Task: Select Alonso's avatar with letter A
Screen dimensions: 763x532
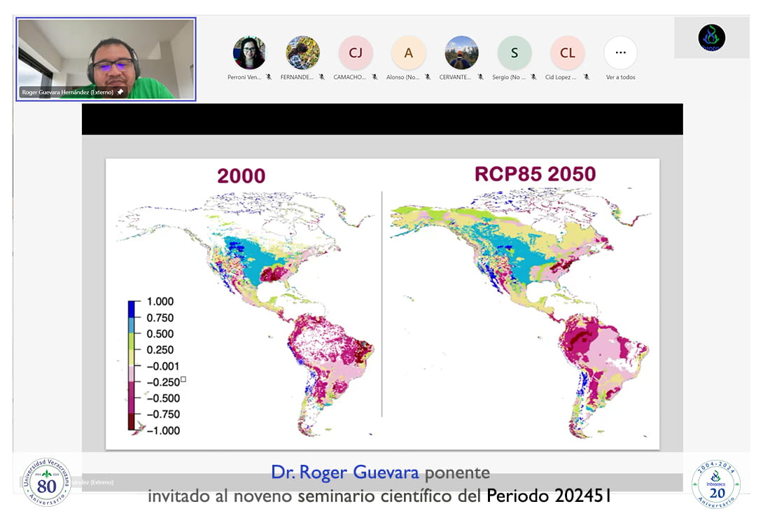Action: [409, 53]
